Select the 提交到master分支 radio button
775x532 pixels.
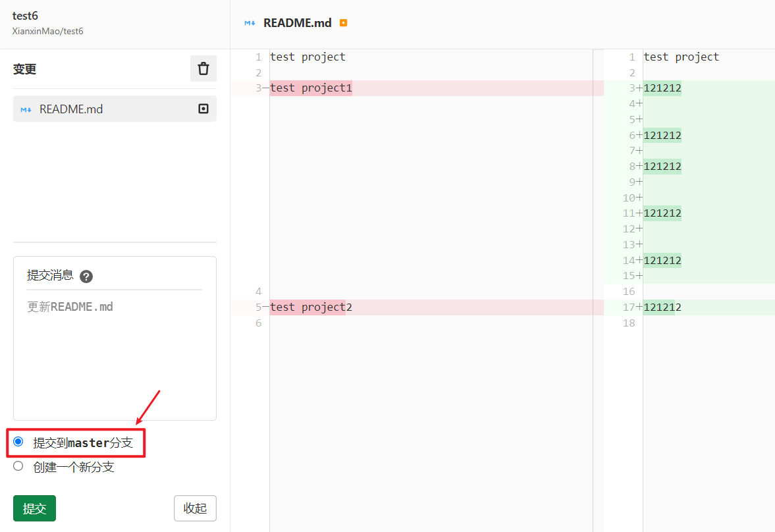18,442
